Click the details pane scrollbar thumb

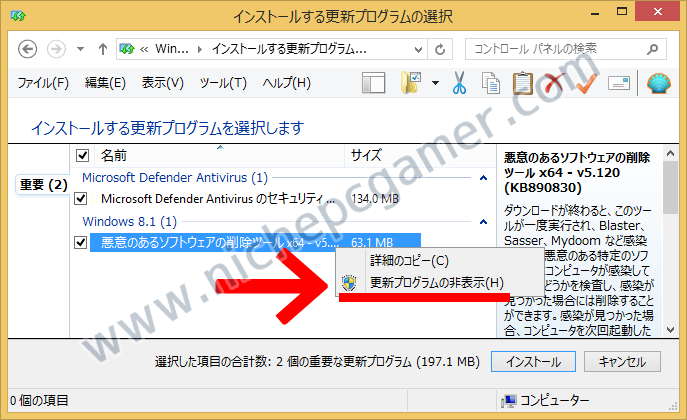[x=670, y=187]
